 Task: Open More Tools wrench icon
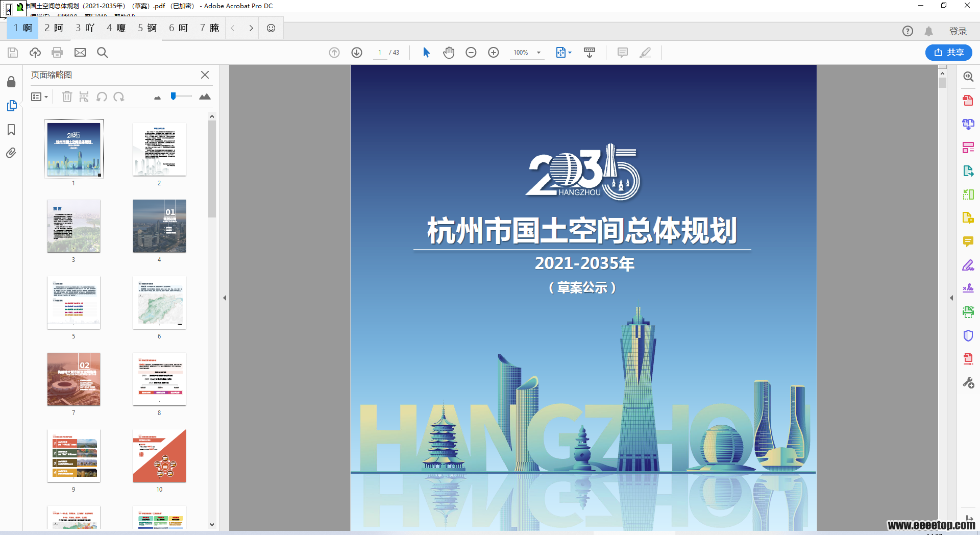(x=968, y=382)
